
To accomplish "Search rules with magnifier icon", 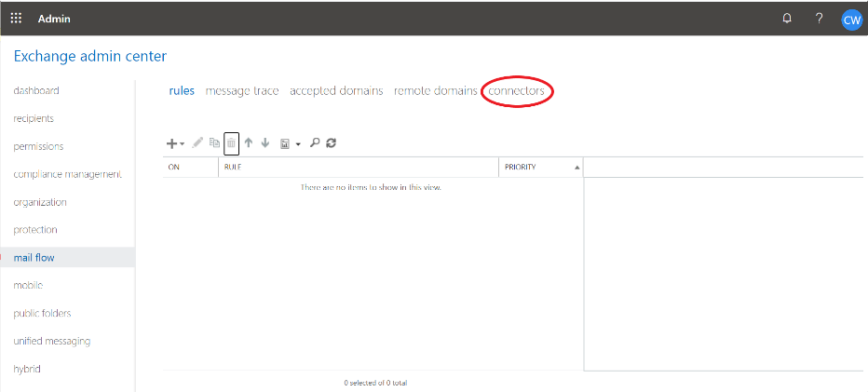I will (x=315, y=142).
